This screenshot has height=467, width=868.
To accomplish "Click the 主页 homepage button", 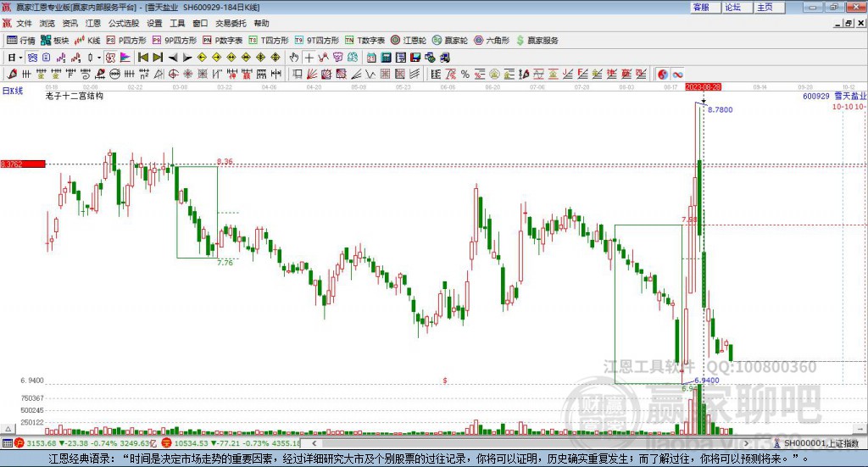I will pos(769,7).
